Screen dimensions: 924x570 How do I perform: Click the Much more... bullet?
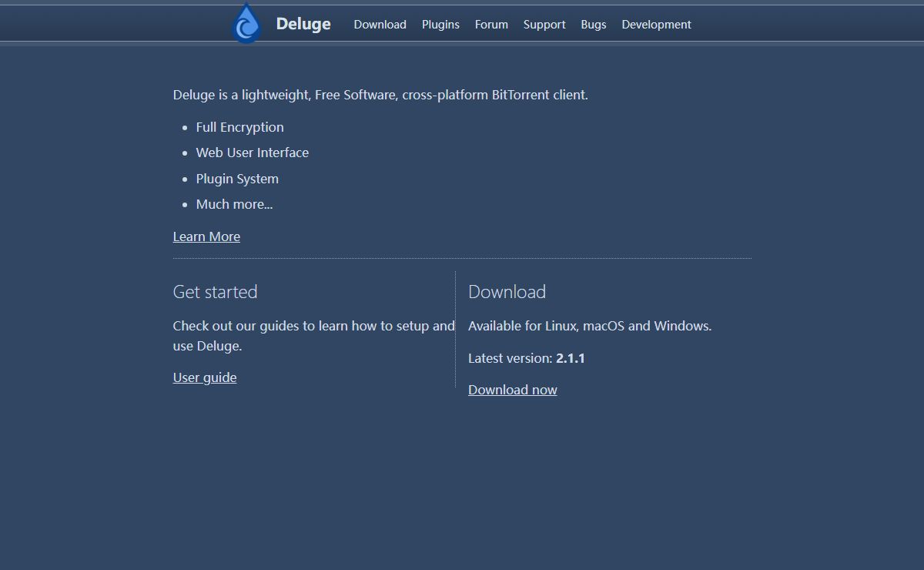(x=234, y=204)
